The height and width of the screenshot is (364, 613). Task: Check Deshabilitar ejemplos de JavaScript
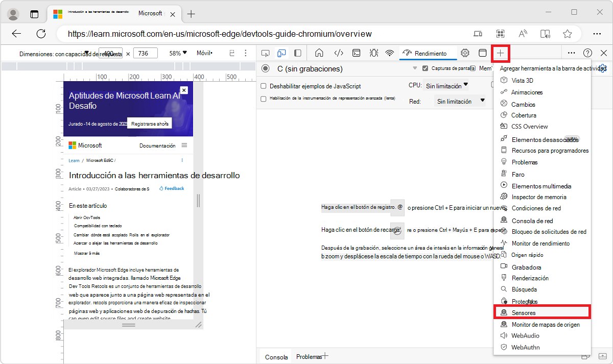click(x=264, y=86)
